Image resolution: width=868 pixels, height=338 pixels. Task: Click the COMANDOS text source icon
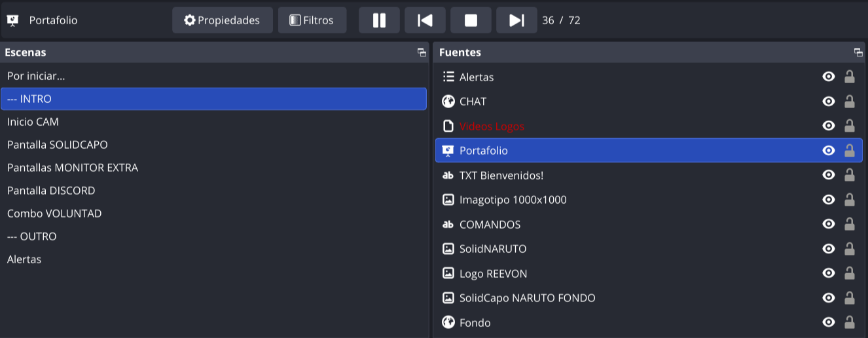[448, 224]
